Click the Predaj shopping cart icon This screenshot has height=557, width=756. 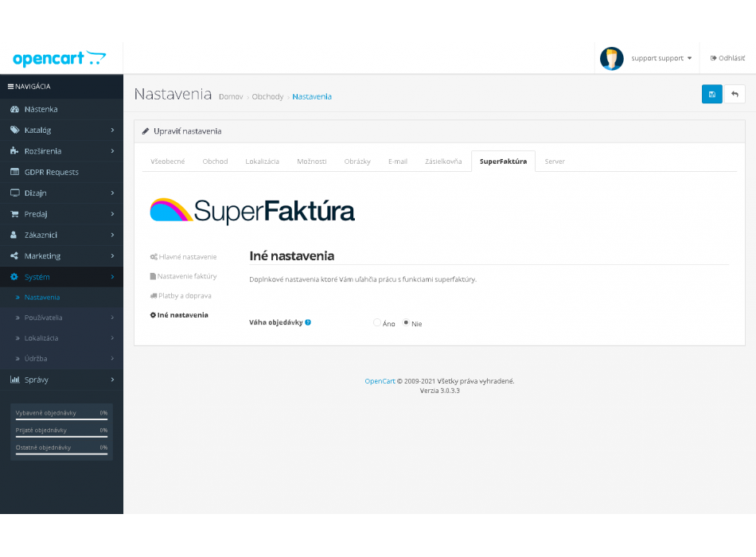[x=14, y=214]
